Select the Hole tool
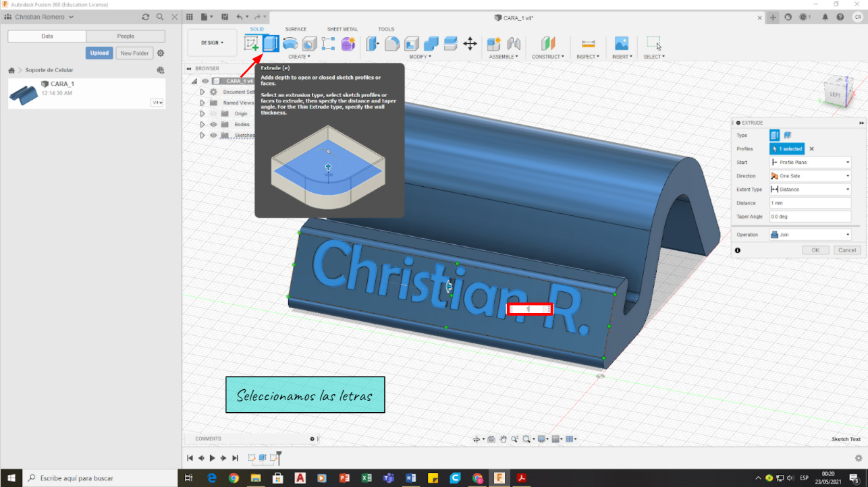Image resolution: width=868 pixels, height=487 pixels. click(x=309, y=44)
